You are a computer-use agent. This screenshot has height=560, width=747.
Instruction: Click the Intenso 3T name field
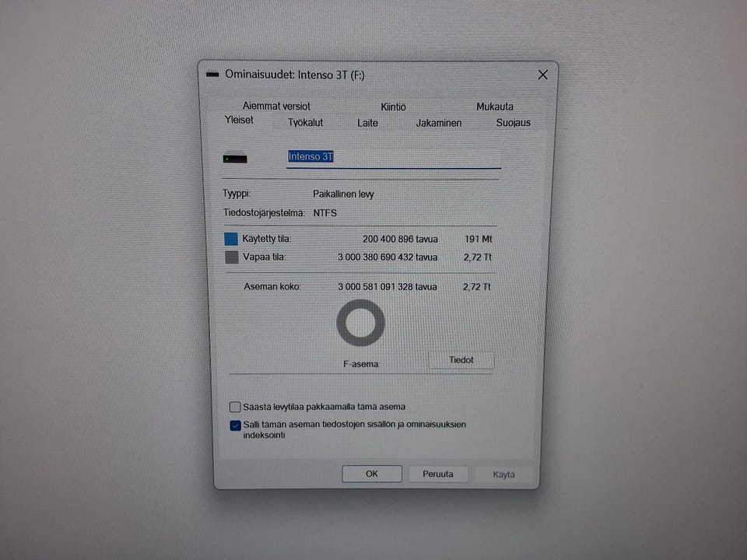tap(394, 157)
